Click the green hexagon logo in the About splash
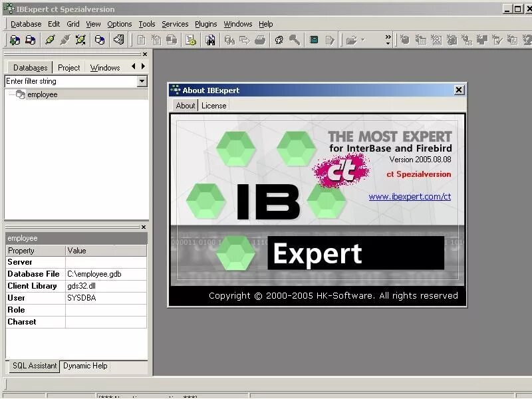Image resolution: width=532 pixels, height=399 pixels. [x=236, y=148]
